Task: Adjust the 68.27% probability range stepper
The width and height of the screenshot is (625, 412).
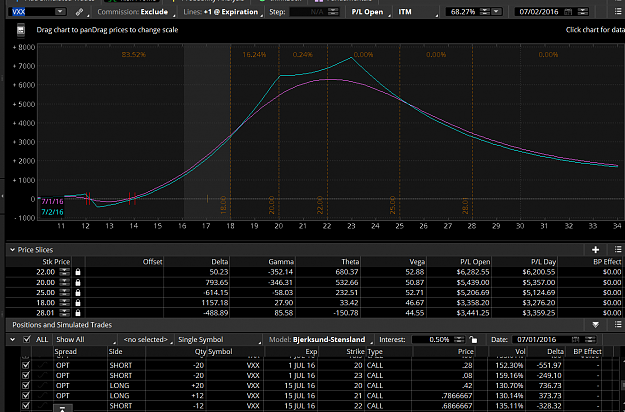Action: click(484, 12)
